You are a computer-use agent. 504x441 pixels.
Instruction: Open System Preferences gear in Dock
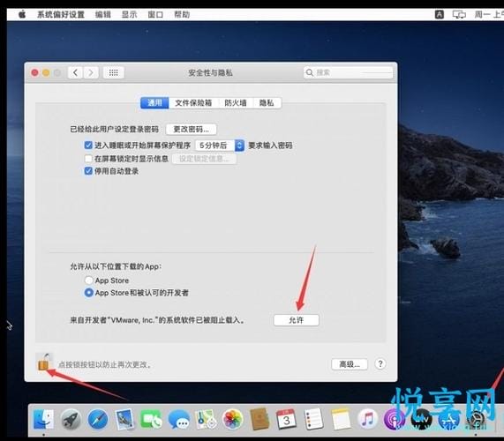pyautogui.click(x=476, y=419)
